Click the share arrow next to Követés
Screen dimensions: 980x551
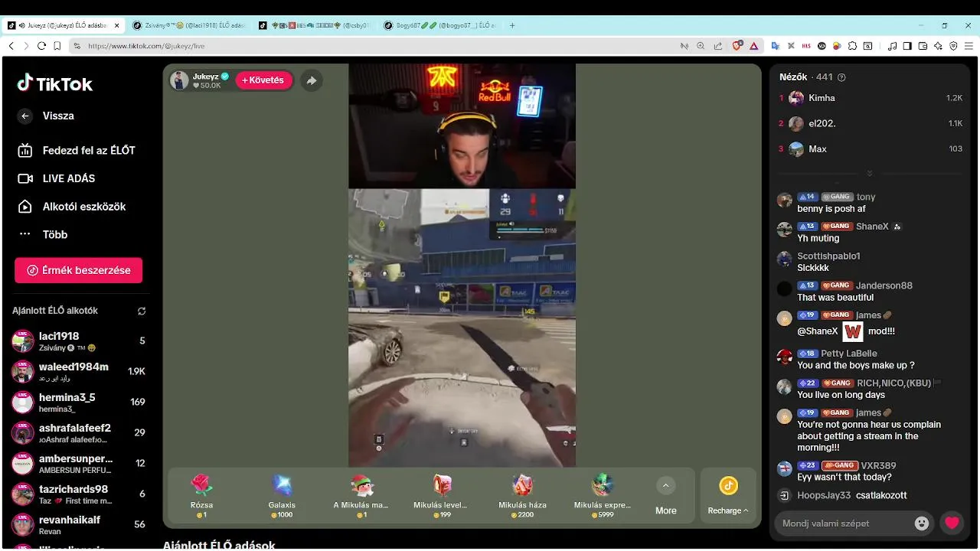click(x=311, y=80)
